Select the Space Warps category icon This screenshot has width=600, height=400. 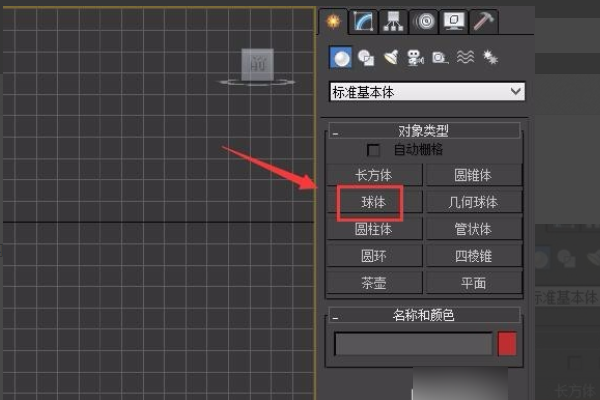click(x=465, y=58)
